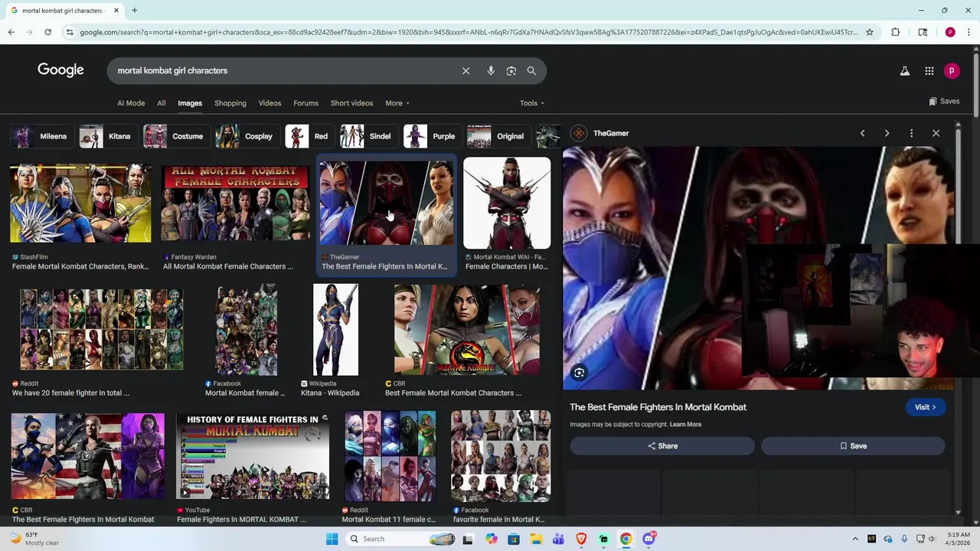Open Windows Start menu
The image size is (980, 551).
click(x=332, y=539)
